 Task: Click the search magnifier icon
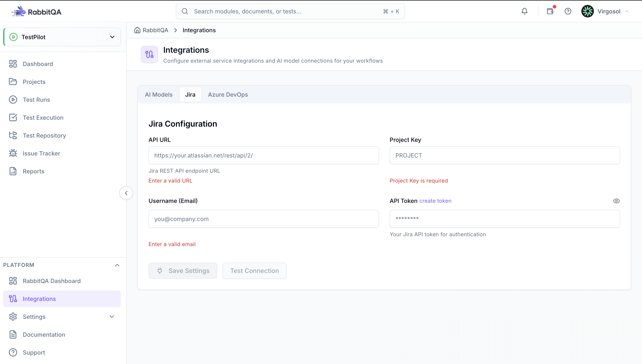click(185, 11)
